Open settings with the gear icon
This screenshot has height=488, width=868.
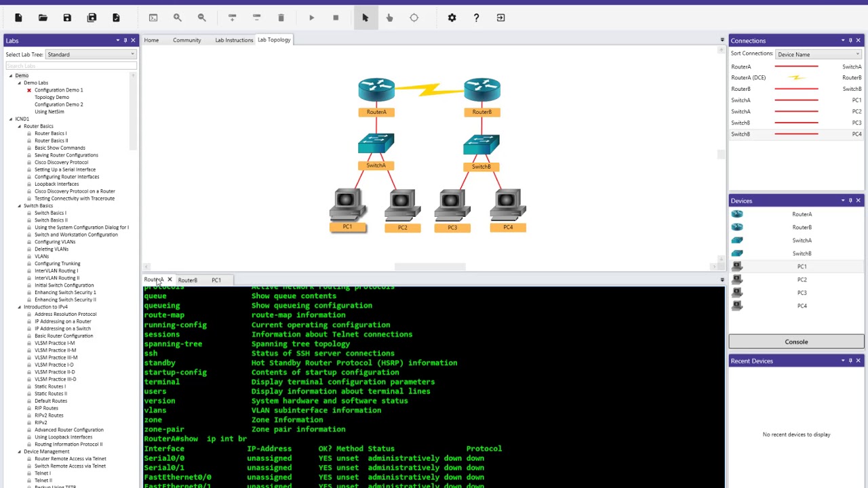(x=452, y=18)
